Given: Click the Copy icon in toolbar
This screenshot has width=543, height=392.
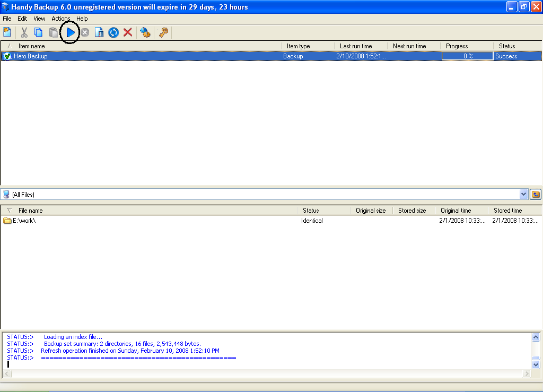Looking at the screenshot, I should 39,32.
